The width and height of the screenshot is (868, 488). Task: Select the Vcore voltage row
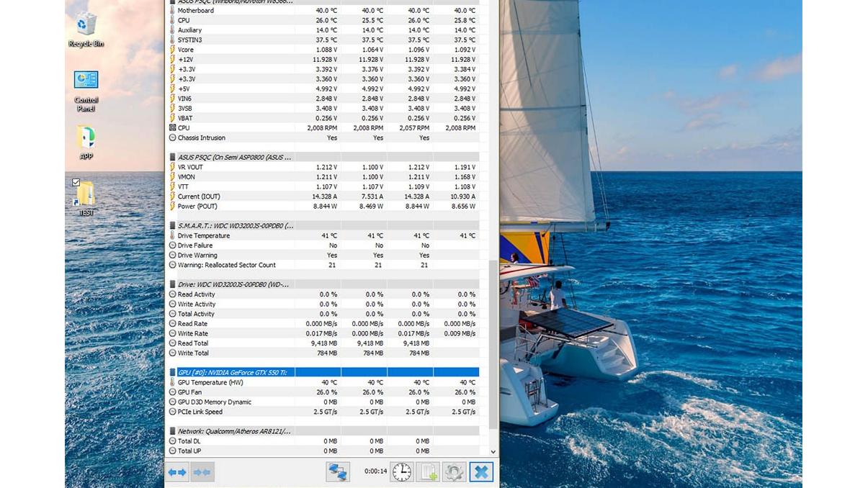[x=186, y=50]
